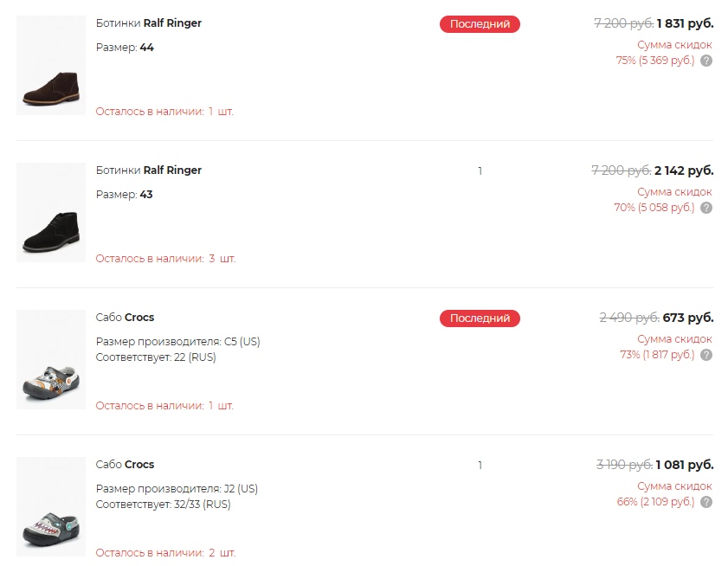Open Crocs C5 clogs product image
Screen dimensions: 728x566
[51, 360]
